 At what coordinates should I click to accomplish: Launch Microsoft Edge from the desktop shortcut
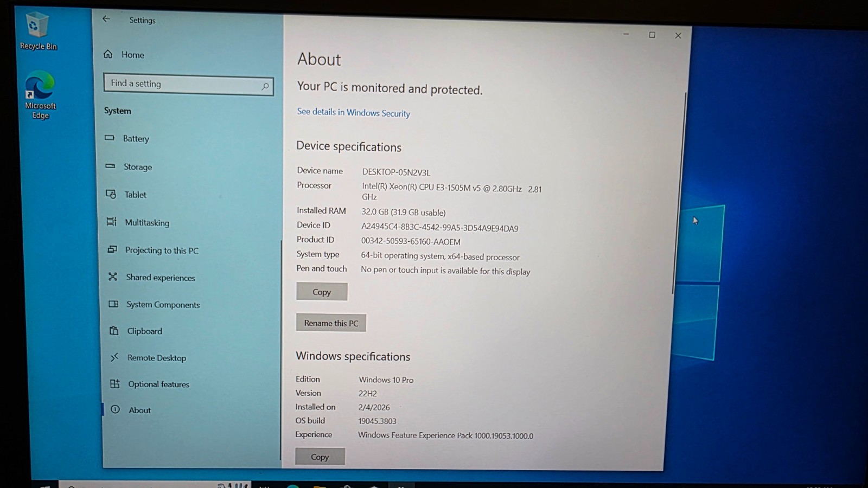coord(40,95)
